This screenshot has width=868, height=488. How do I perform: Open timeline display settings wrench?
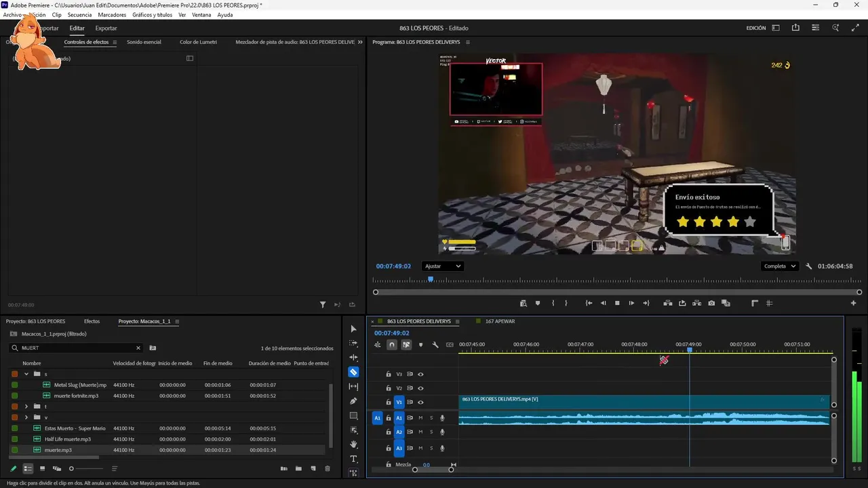[435, 345]
